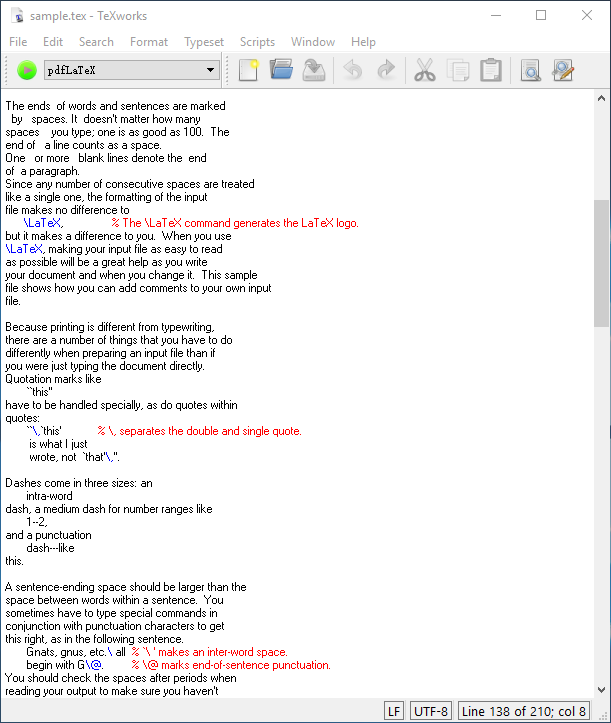Viewport: 611px width, 723px height.
Task: Close the sample.tex window
Action: 587,15
